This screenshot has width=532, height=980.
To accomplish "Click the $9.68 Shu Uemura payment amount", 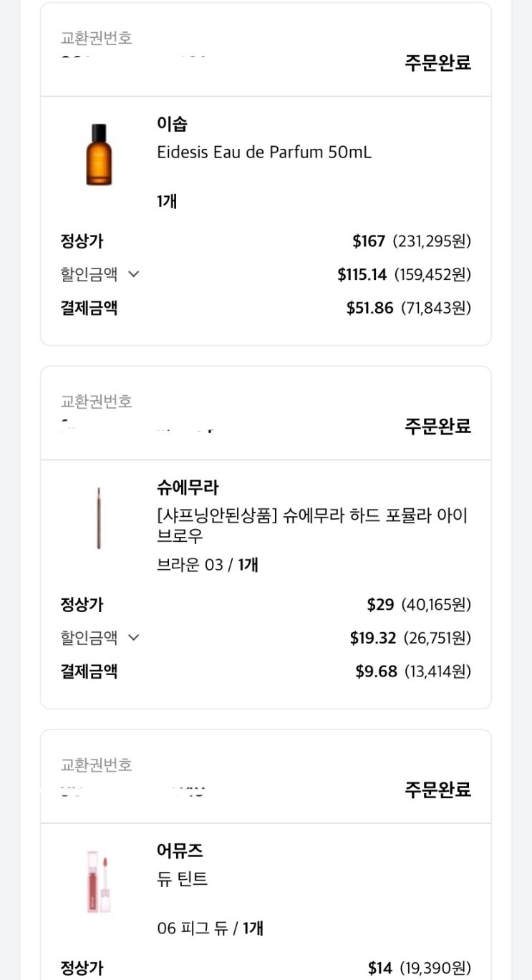I will [376, 671].
